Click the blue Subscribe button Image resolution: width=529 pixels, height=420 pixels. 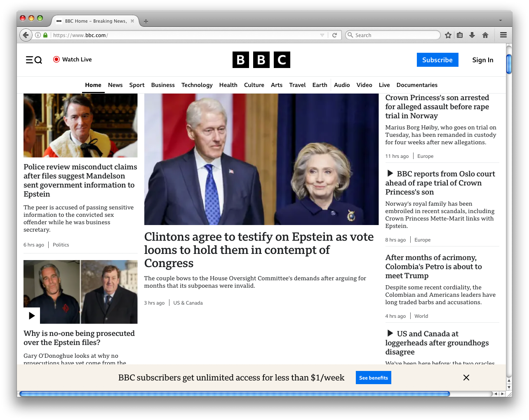(437, 60)
